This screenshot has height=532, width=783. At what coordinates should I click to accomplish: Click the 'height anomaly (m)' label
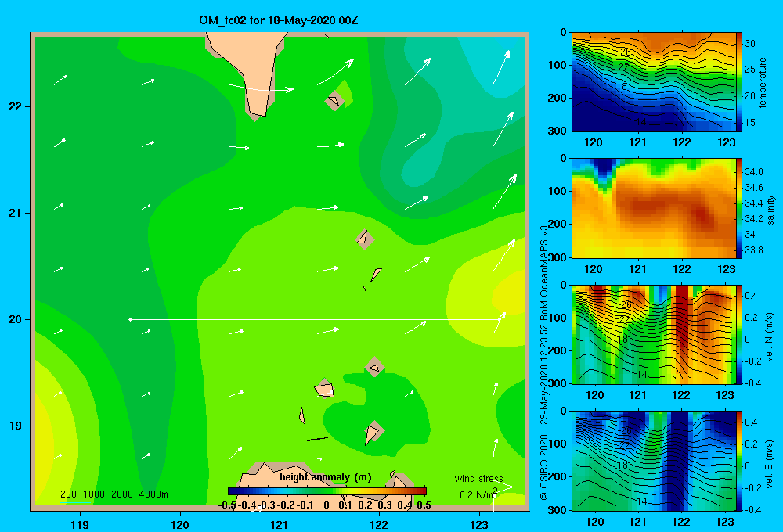pos(326,477)
